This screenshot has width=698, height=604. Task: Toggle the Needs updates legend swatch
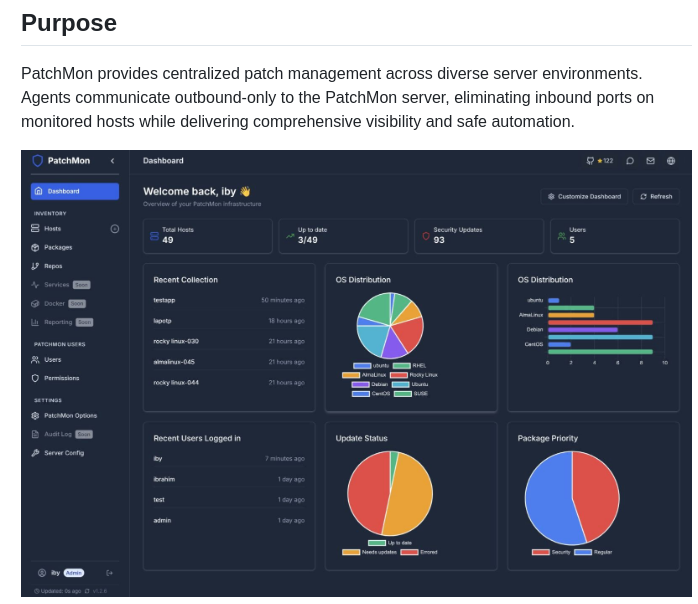(x=351, y=552)
